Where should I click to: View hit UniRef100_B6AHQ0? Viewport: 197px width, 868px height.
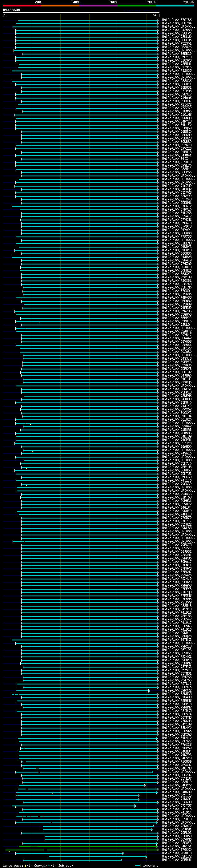(177, 446)
